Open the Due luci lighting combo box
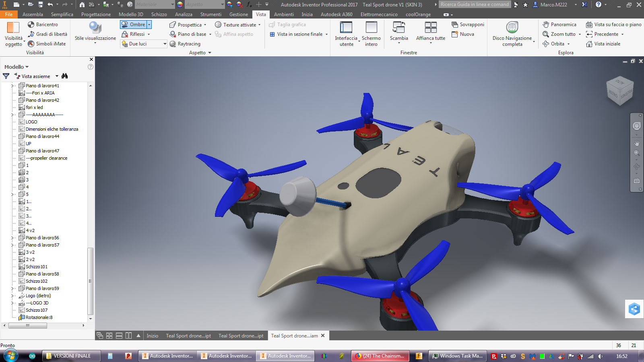 pos(144,44)
